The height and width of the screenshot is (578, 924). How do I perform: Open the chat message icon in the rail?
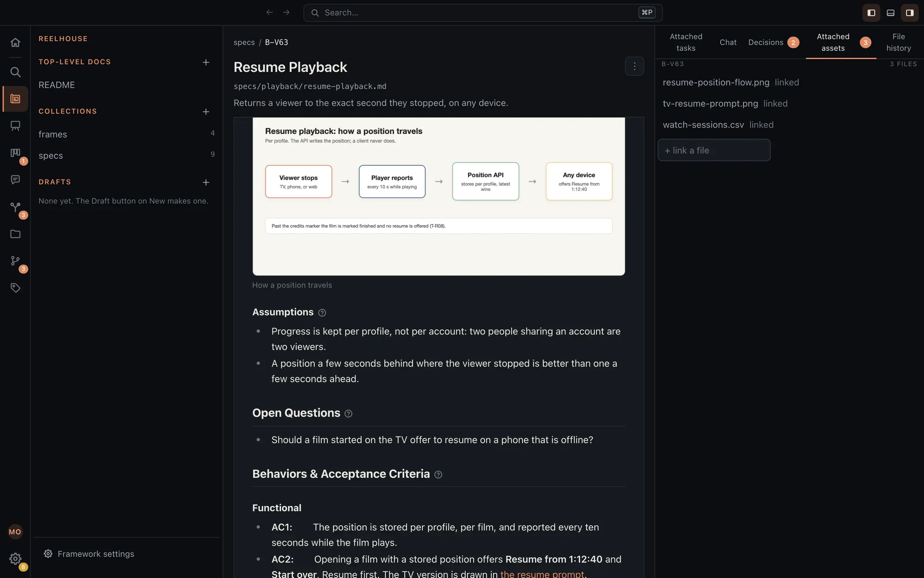[15, 180]
